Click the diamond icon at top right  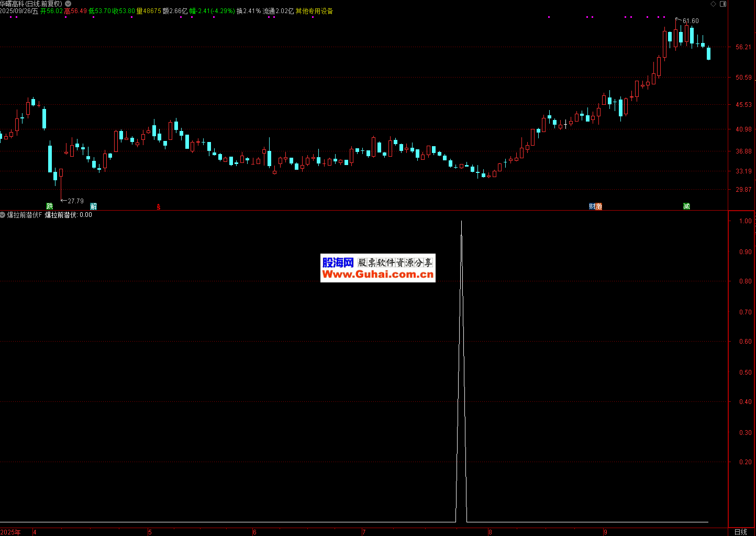pyautogui.click(x=713, y=4)
